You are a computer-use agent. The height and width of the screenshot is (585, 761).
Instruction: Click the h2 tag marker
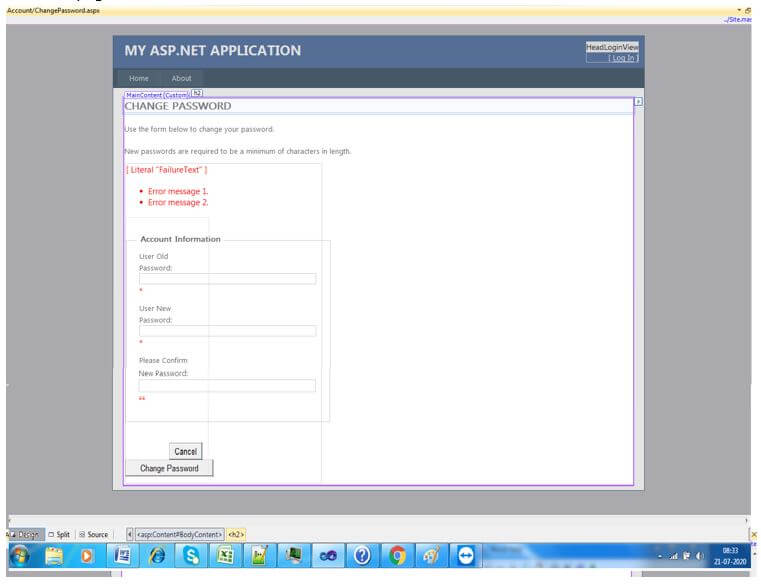click(x=197, y=93)
